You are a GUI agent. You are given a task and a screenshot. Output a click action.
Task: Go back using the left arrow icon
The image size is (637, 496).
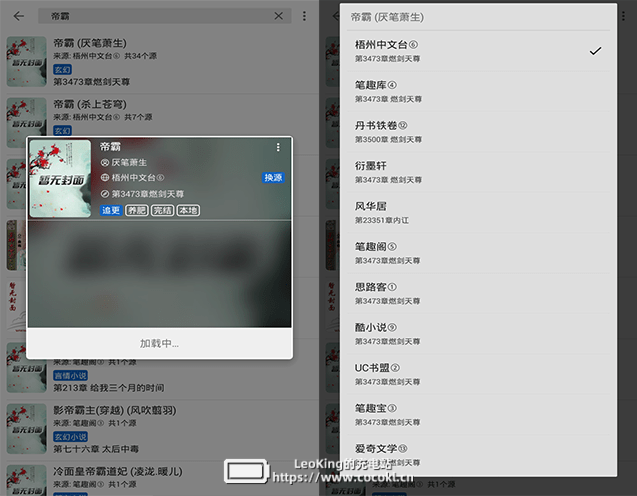coord(19,16)
